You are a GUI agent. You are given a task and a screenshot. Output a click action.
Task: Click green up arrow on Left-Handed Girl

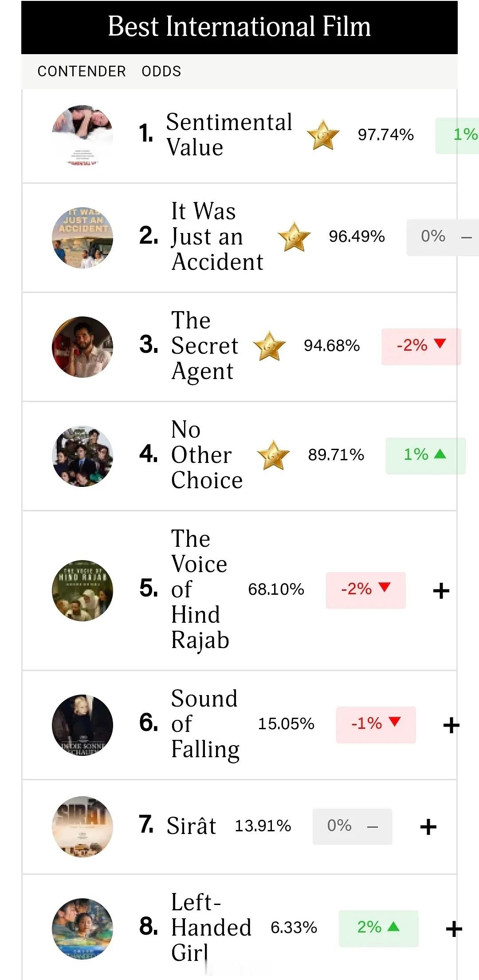(393, 926)
